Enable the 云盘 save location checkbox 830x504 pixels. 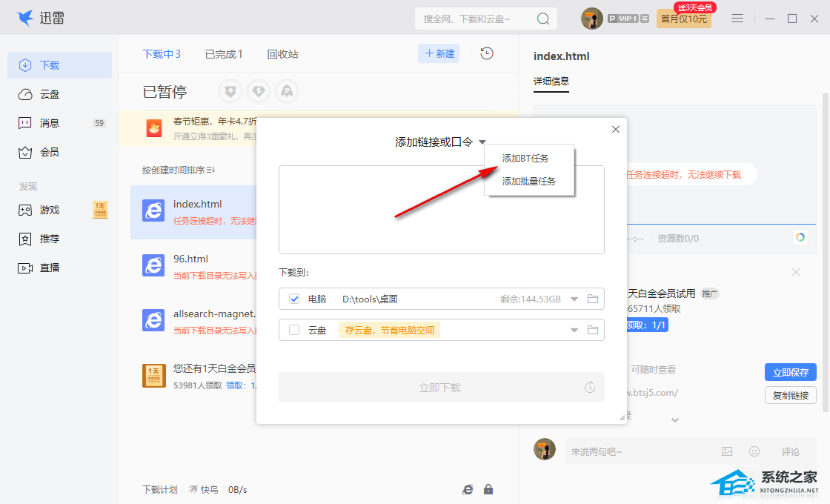(294, 330)
